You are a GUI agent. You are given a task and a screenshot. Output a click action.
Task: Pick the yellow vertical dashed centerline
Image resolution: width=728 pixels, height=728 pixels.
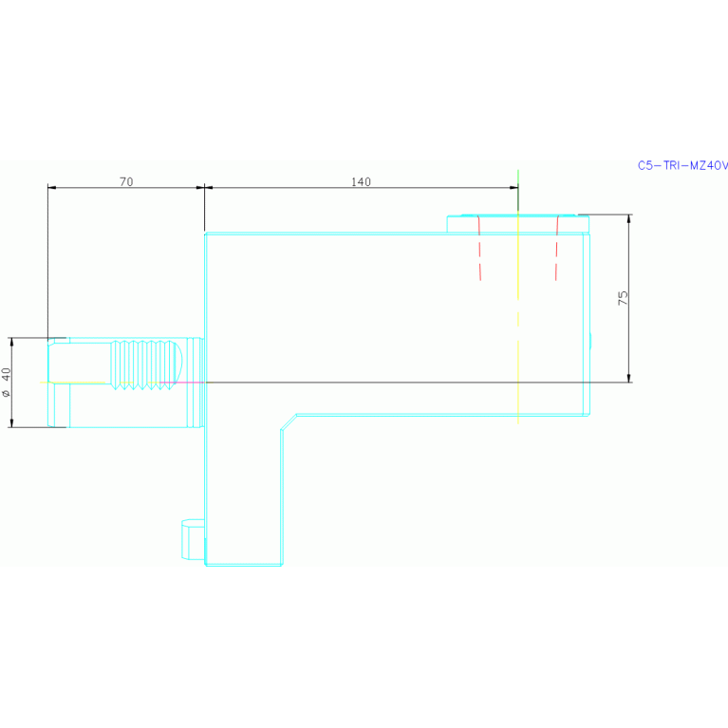pyautogui.click(x=518, y=323)
